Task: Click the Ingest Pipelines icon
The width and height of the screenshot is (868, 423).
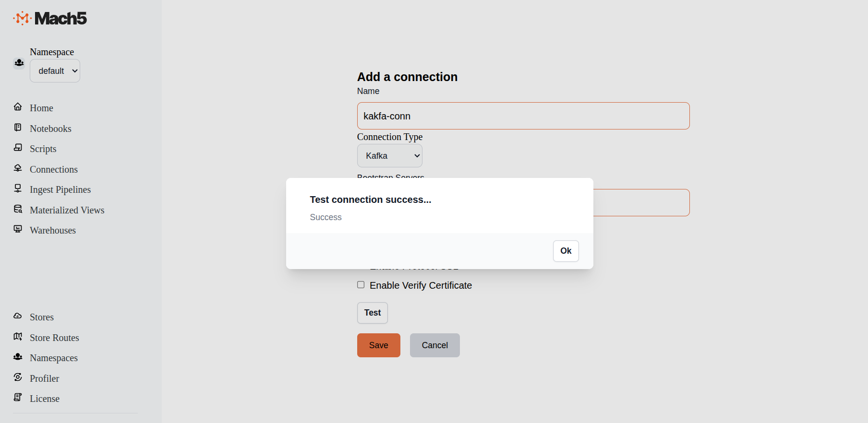Action: (x=18, y=188)
